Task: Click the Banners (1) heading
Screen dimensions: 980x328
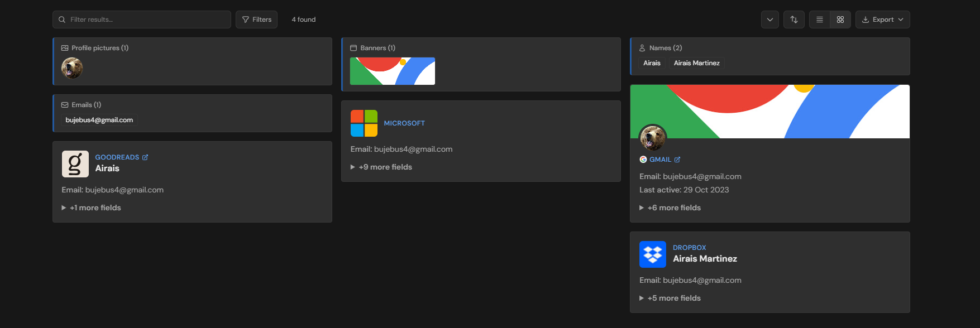Action: [x=378, y=48]
